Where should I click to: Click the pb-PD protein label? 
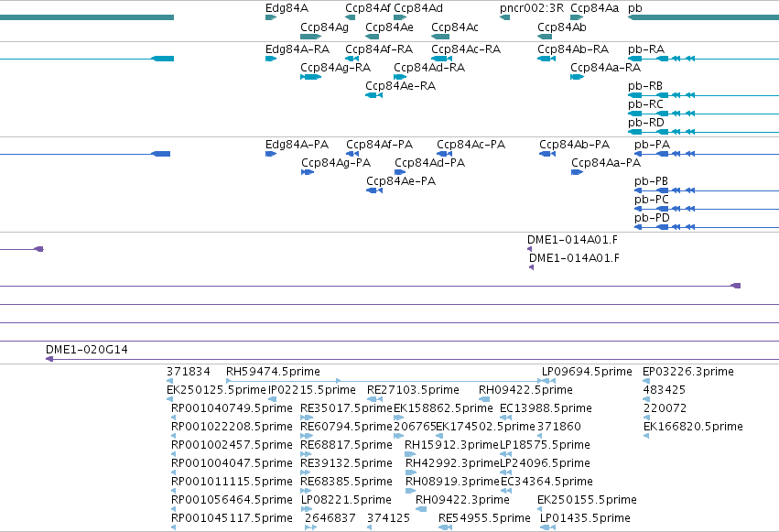(x=652, y=218)
